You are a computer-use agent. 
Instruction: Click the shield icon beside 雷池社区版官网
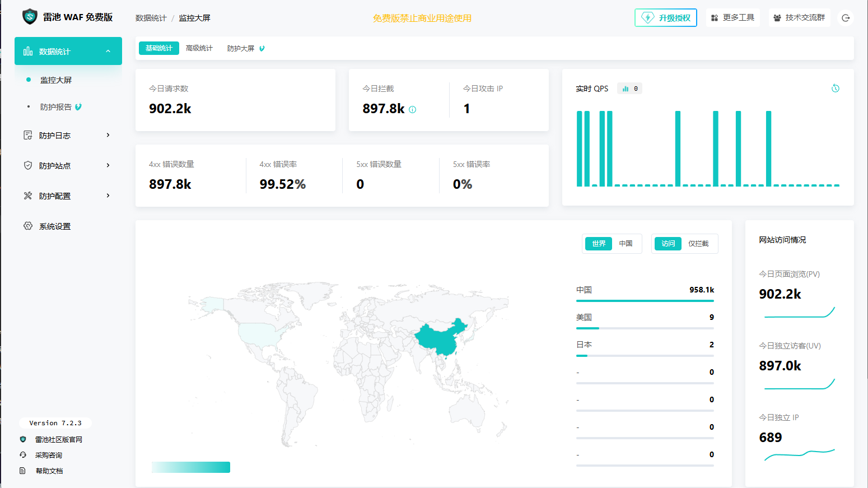click(23, 439)
